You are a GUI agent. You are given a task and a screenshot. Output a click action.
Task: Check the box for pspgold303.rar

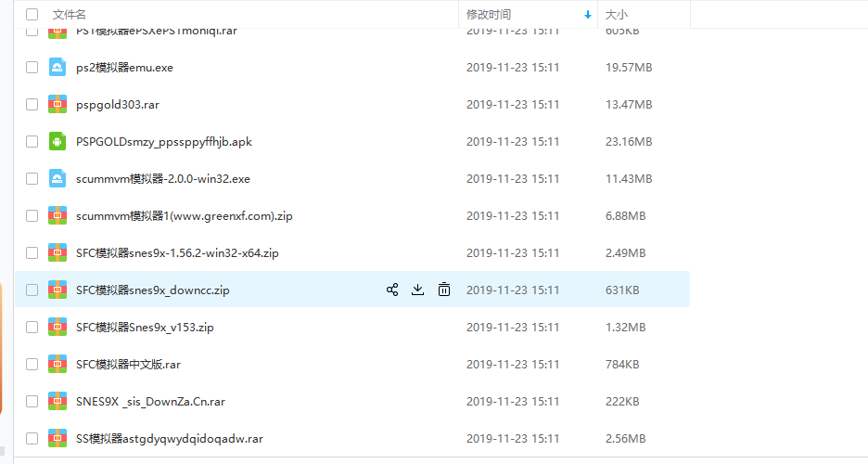click(x=32, y=104)
